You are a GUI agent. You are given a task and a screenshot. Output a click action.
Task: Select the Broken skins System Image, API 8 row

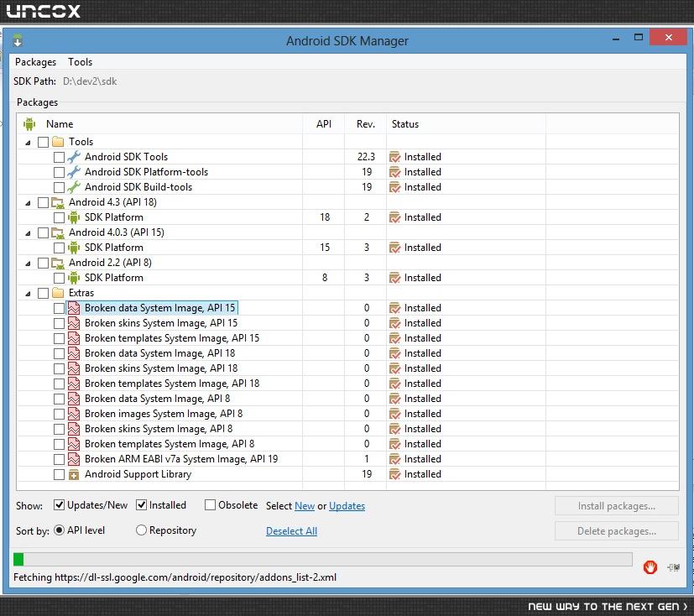(347, 429)
